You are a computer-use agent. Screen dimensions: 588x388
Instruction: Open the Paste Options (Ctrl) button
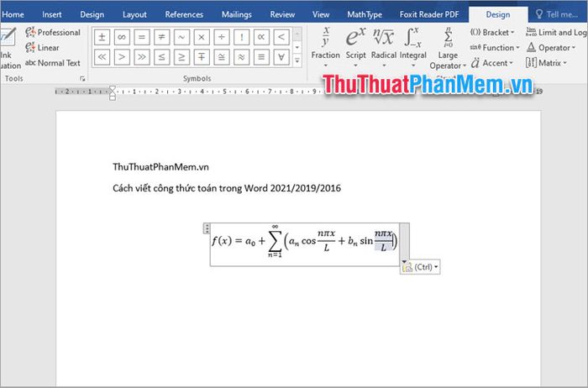click(420, 267)
